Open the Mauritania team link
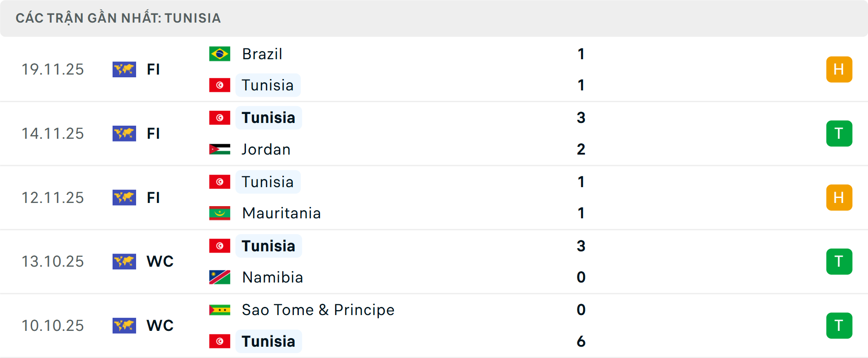 [x=281, y=213]
